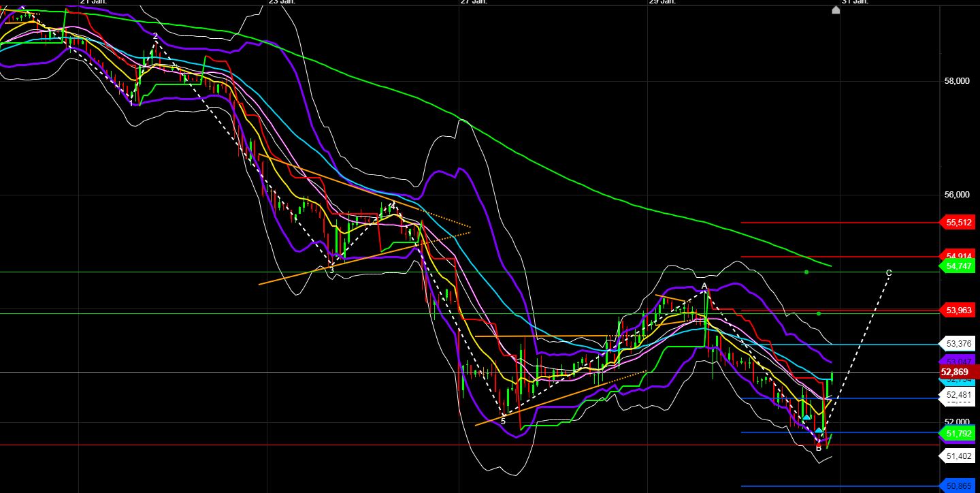Select the current price tag 52,869
This screenshot has width=980, height=493.
click(x=955, y=372)
